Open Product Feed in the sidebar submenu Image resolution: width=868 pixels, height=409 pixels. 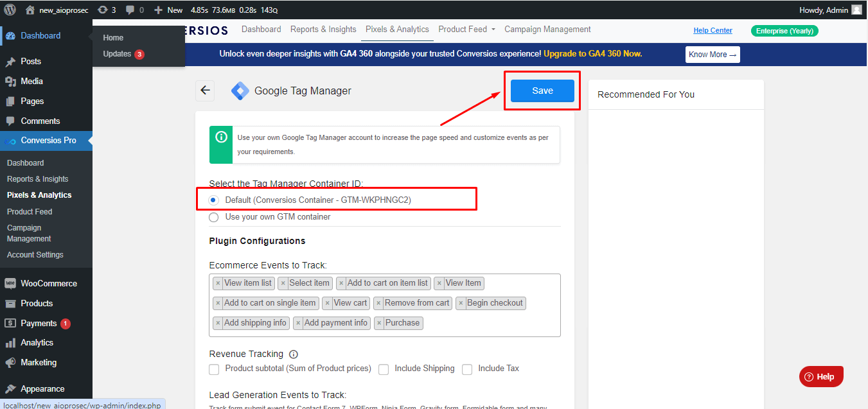[x=30, y=212]
